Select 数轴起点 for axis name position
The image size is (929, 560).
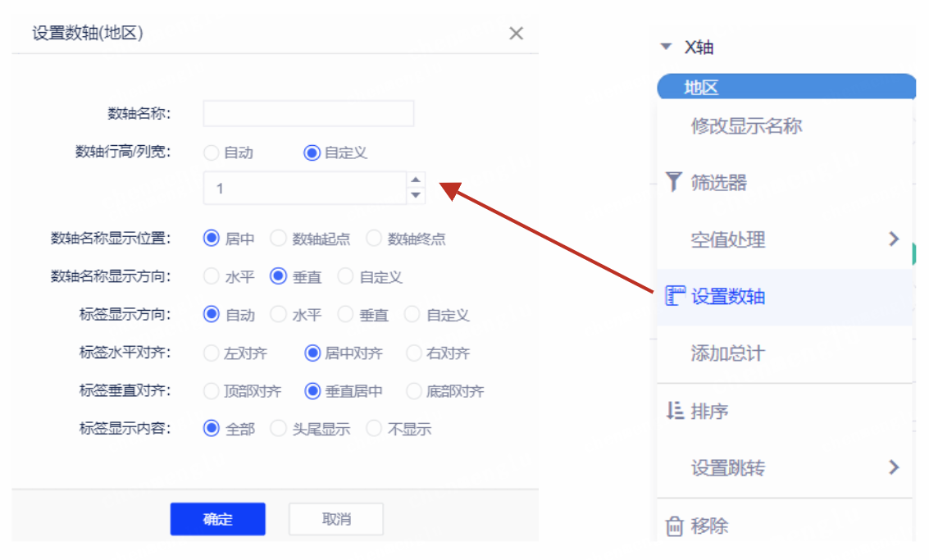279,239
